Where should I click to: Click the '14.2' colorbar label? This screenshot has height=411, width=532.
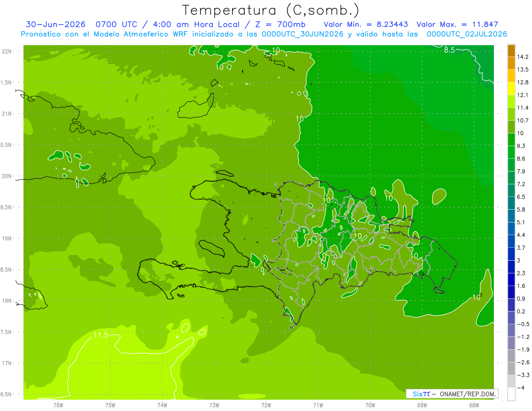tap(523, 57)
